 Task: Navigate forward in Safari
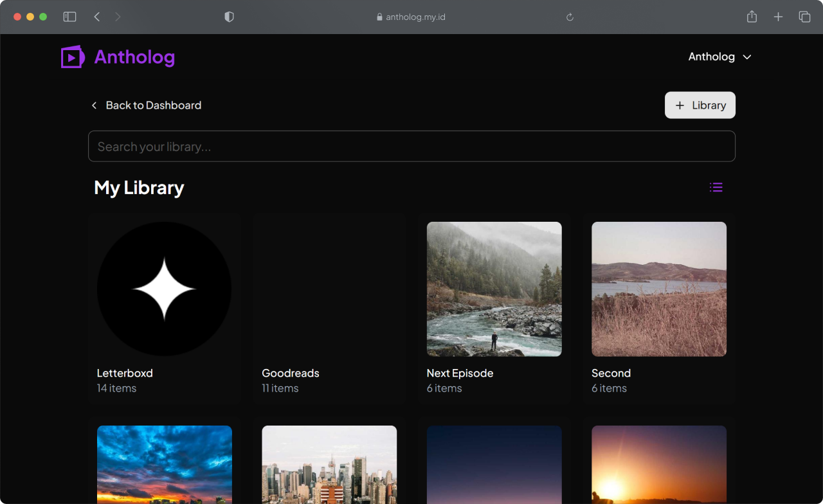[x=118, y=17]
